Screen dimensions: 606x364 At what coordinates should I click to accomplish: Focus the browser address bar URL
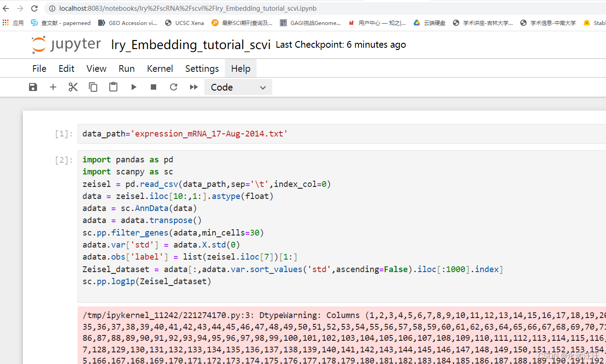tap(188, 8)
